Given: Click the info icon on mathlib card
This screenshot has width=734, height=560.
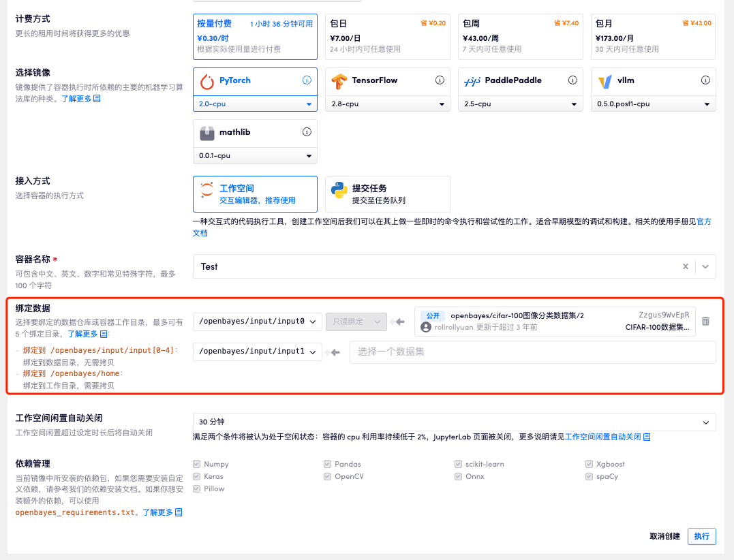Looking at the screenshot, I should tap(307, 132).
